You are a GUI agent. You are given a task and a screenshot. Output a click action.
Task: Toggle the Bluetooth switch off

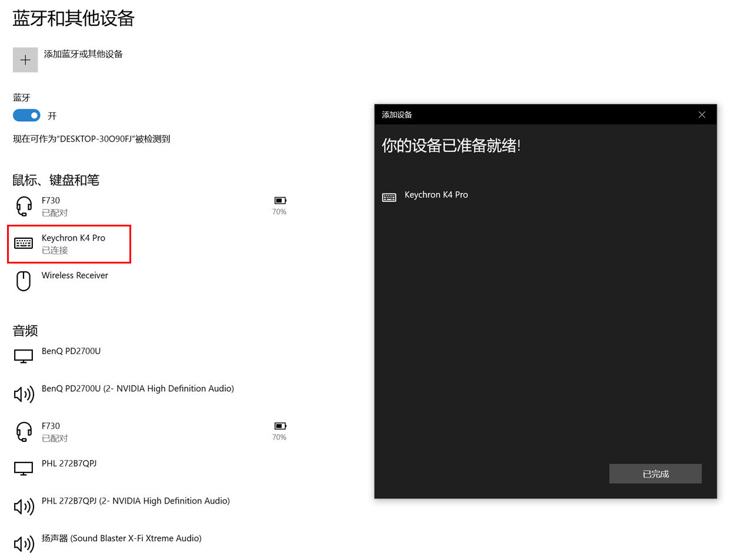26,115
